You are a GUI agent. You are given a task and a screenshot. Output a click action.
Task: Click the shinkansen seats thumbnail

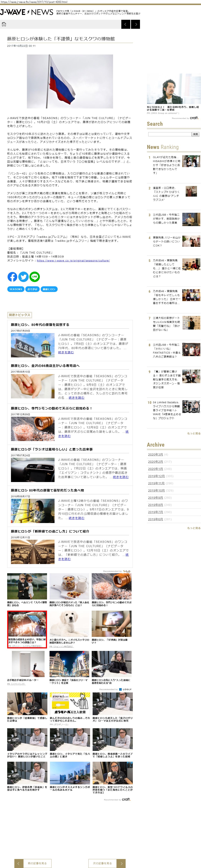[33, 552]
